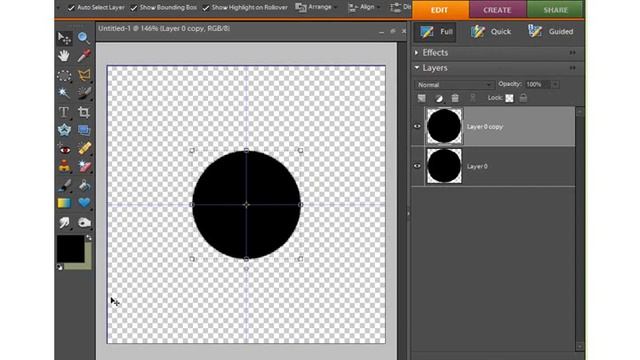Click the Layer 0 name
The width and height of the screenshot is (640, 360).
pyautogui.click(x=477, y=167)
